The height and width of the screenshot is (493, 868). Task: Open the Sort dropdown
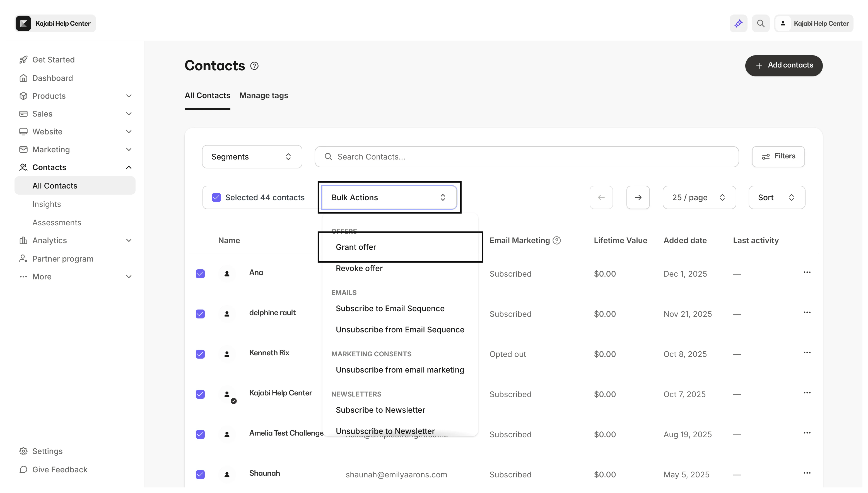(776, 197)
